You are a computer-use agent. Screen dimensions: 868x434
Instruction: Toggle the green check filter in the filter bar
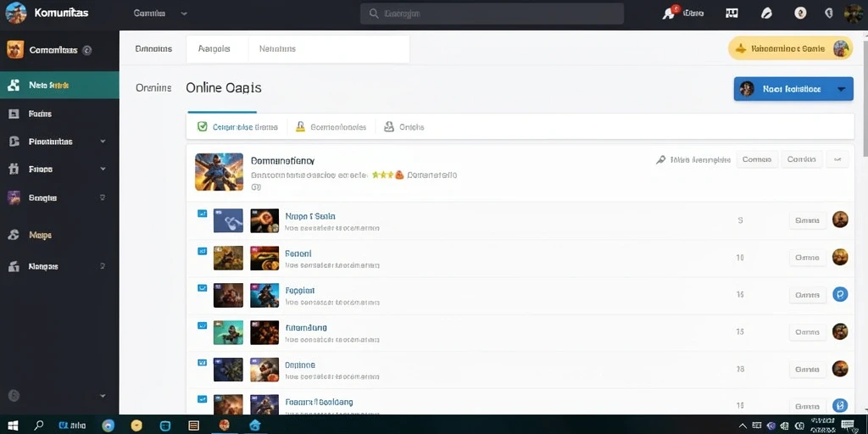(202, 127)
